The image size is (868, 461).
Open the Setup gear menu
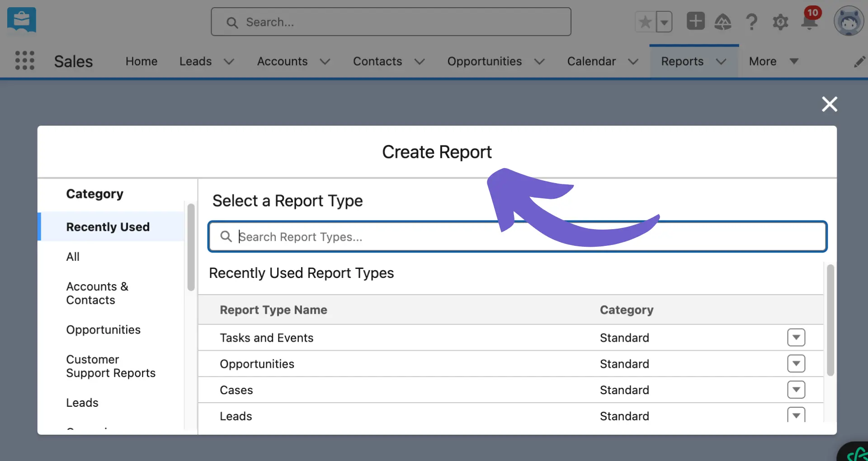[780, 22]
